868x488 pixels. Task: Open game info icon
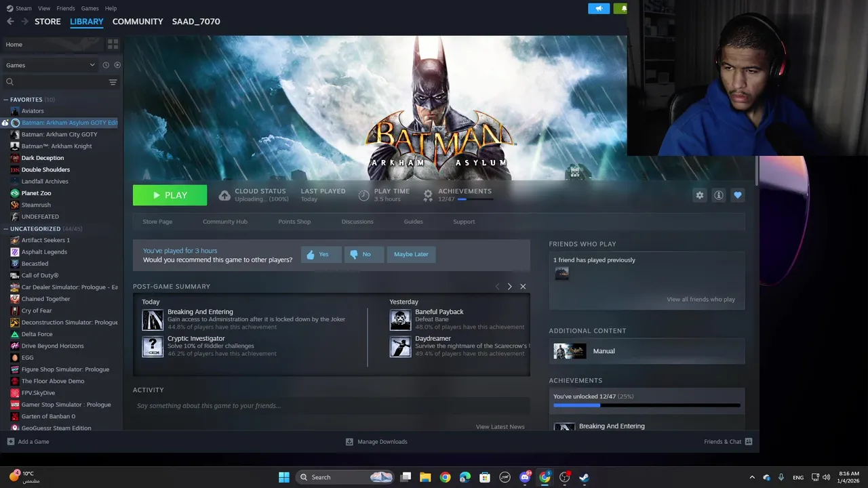coord(719,195)
